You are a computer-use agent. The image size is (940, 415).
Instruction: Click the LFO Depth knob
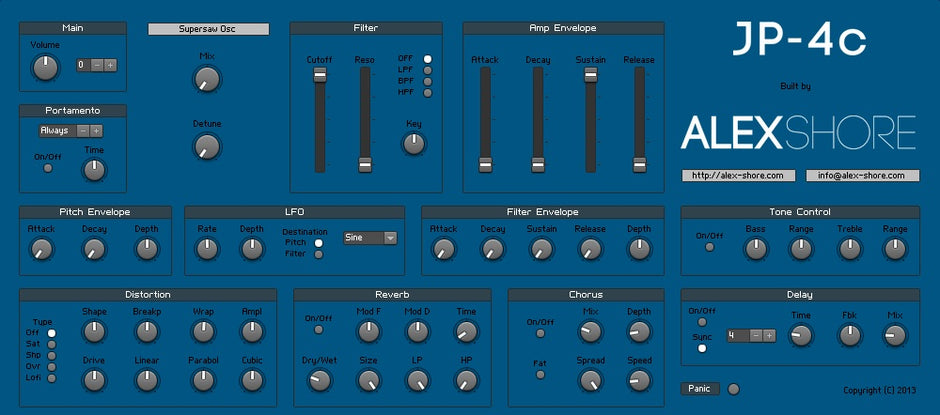[x=252, y=249]
